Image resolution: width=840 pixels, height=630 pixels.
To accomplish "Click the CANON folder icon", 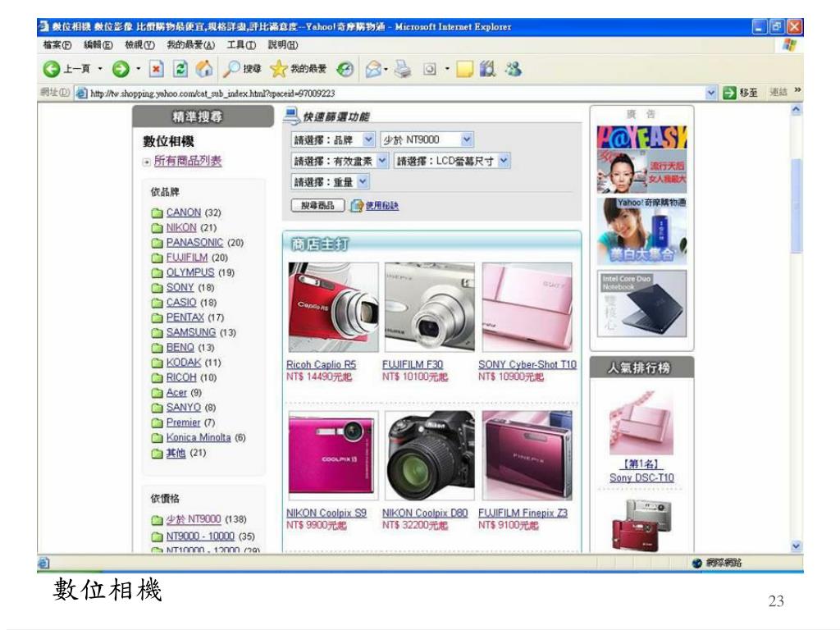I will [x=157, y=213].
